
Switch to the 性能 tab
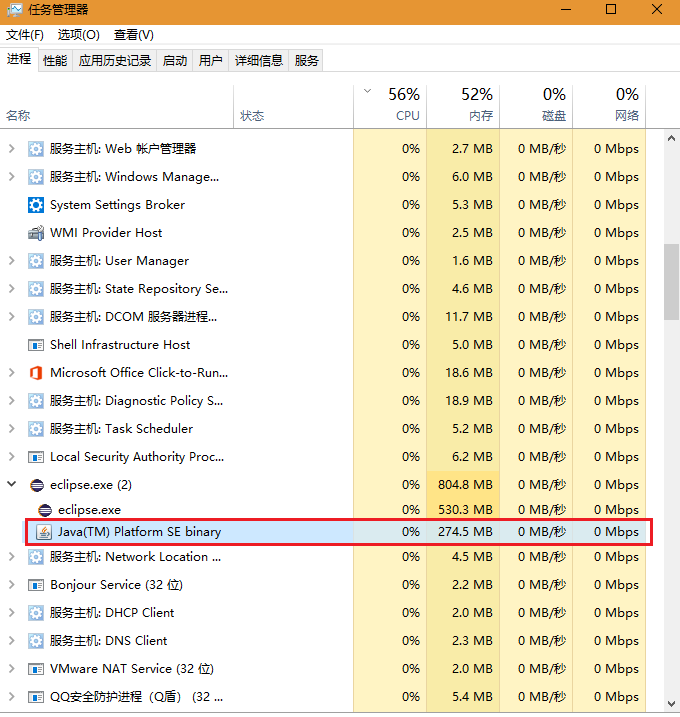click(x=55, y=60)
